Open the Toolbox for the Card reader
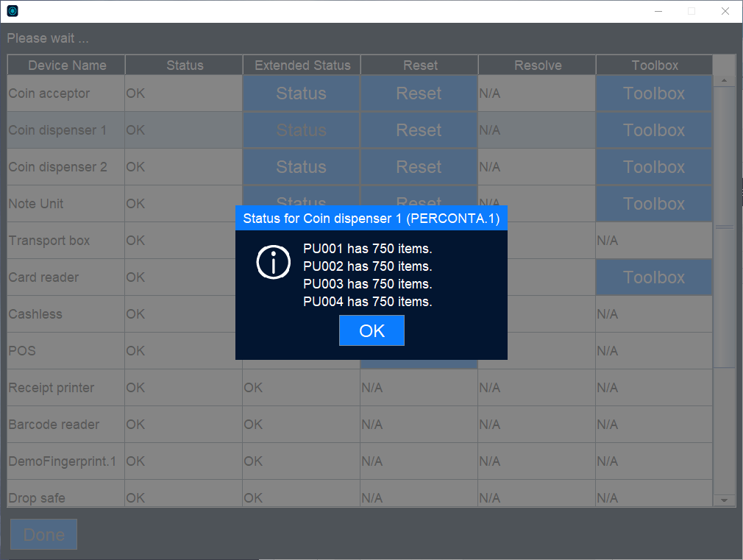 [x=653, y=277]
